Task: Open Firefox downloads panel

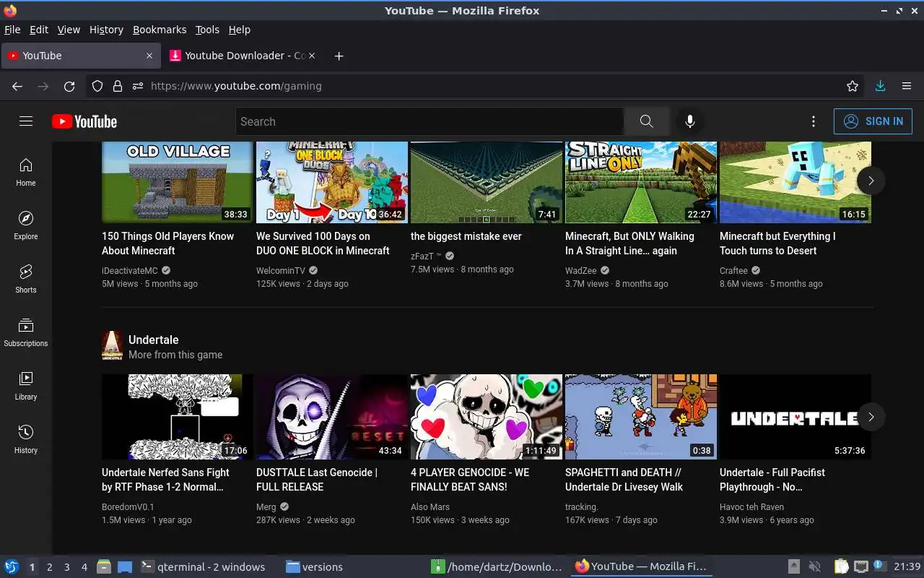Action: tap(880, 86)
